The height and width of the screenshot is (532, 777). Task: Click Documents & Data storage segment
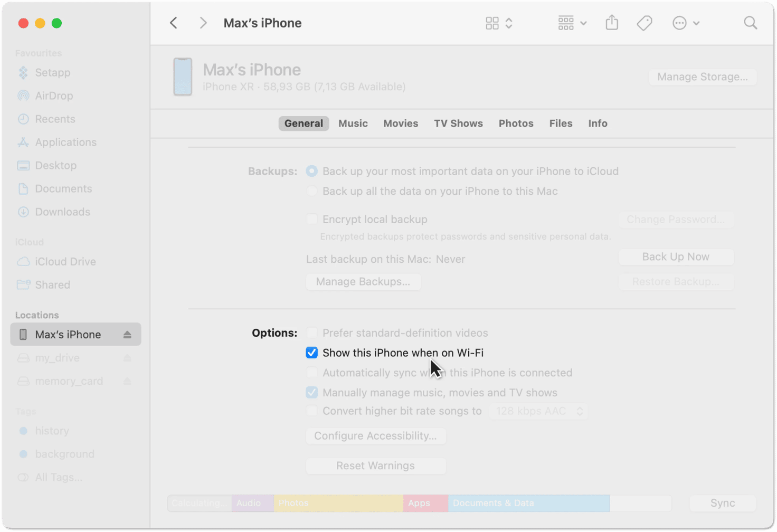[x=529, y=503]
